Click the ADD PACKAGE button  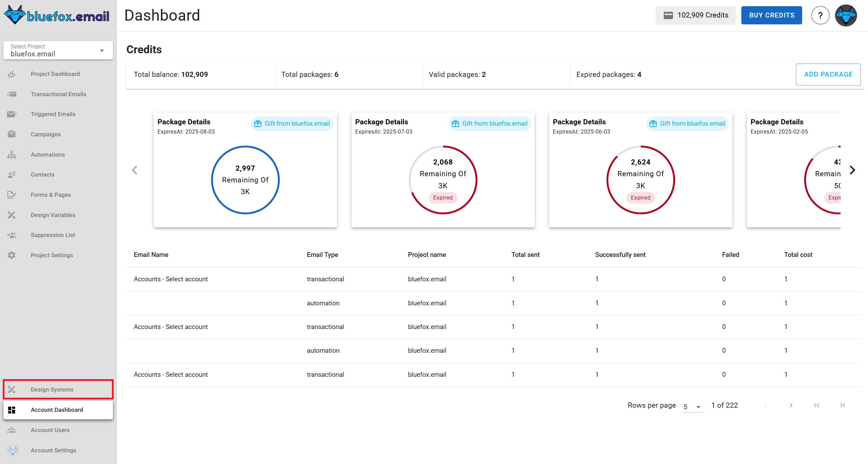[x=828, y=74]
